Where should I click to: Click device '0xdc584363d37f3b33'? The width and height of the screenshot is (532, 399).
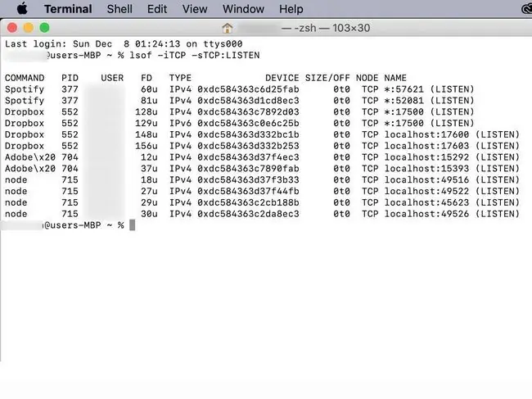(x=248, y=180)
